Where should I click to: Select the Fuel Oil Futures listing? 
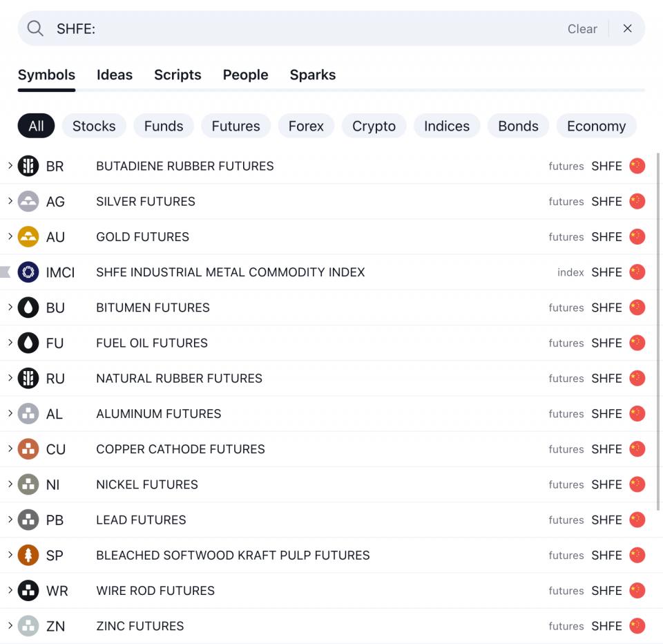click(x=276, y=343)
